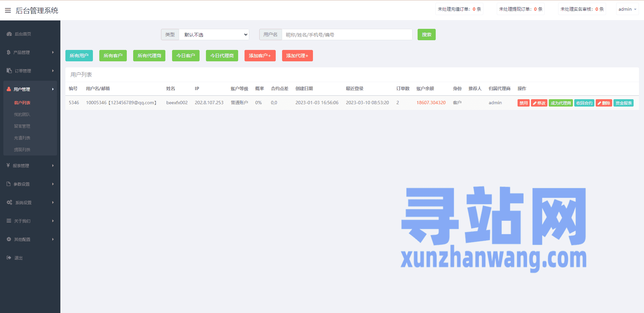Expand the 参数设置 submenu arrow

click(x=53, y=184)
